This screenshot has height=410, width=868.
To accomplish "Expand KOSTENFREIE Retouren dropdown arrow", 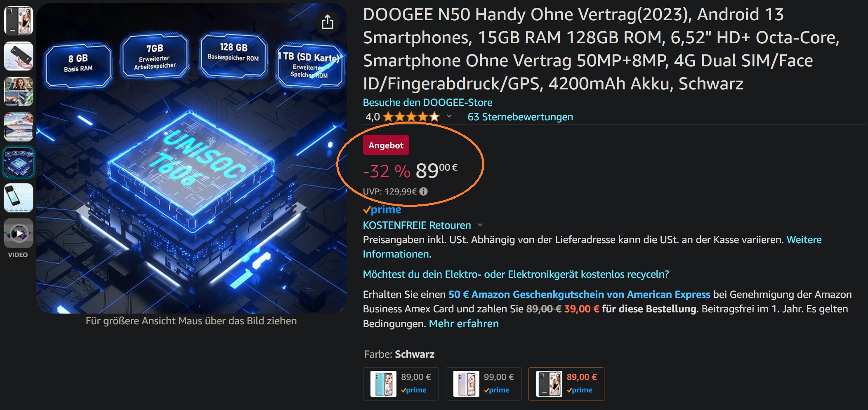I will pyautogui.click(x=480, y=225).
